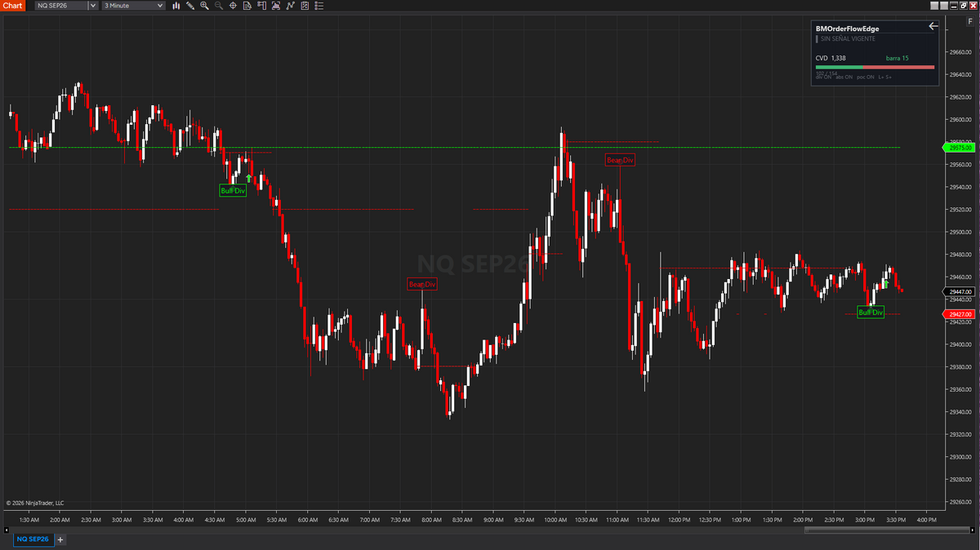Open the 3 Minute interval dropdown
The width and height of the screenshot is (980, 550).
click(x=135, y=6)
